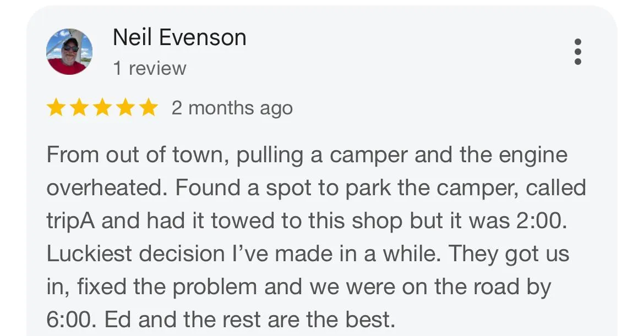Click the "2 months ago" timestamp
The image size is (644, 336).
point(232,108)
